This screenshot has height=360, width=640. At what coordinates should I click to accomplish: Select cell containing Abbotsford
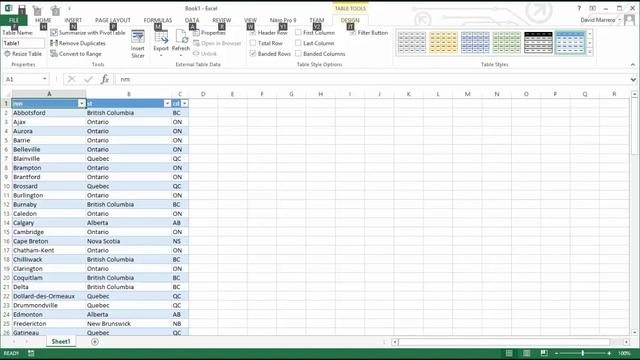[49, 113]
